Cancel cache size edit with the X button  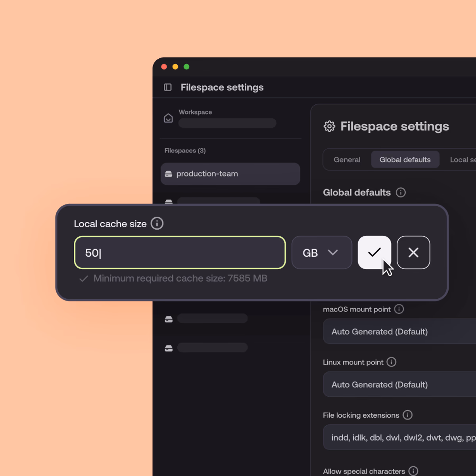(413, 253)
